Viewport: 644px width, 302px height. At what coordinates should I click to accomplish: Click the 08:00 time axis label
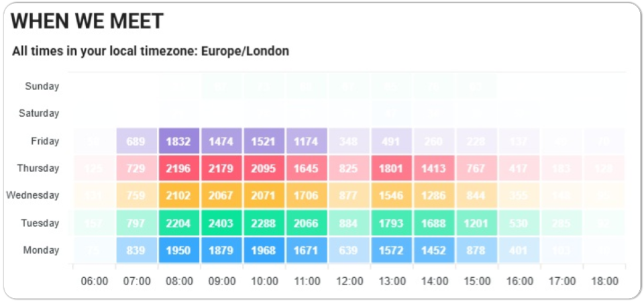point(180,281)
